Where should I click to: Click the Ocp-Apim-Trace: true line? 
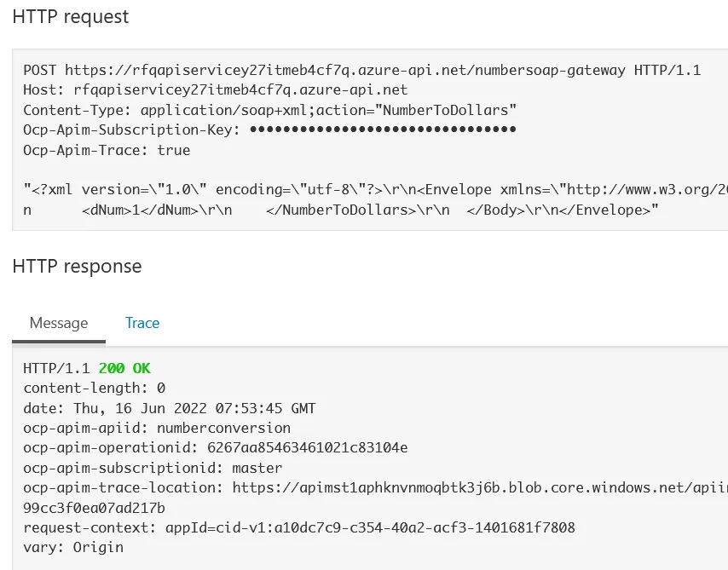point(107,150)
